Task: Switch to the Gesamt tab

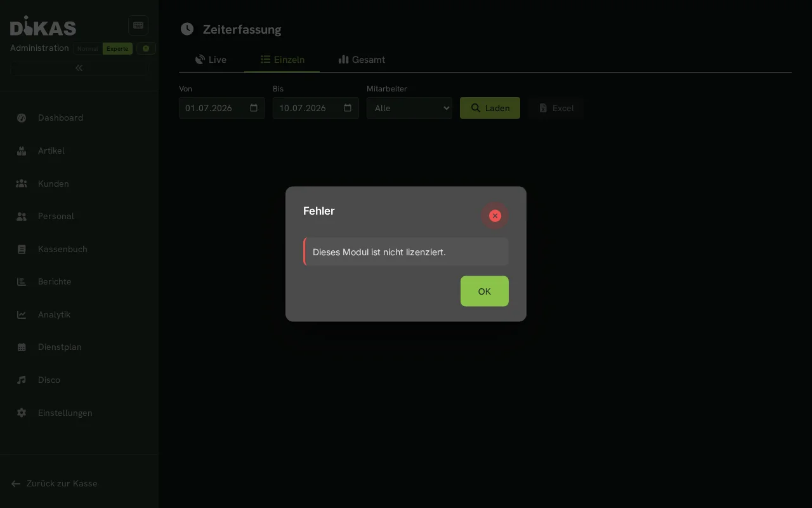Action: click(362, 60)
